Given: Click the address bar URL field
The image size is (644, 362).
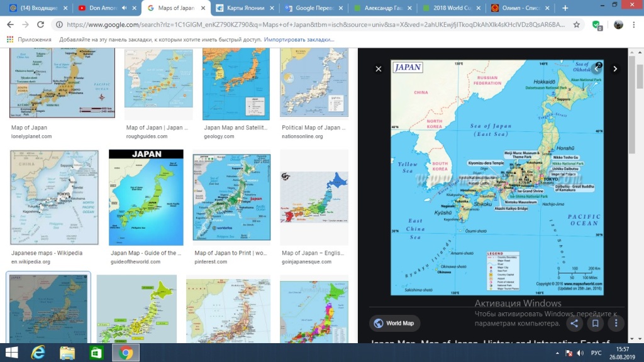Looking at the screenshot, I should coord(316,25).
